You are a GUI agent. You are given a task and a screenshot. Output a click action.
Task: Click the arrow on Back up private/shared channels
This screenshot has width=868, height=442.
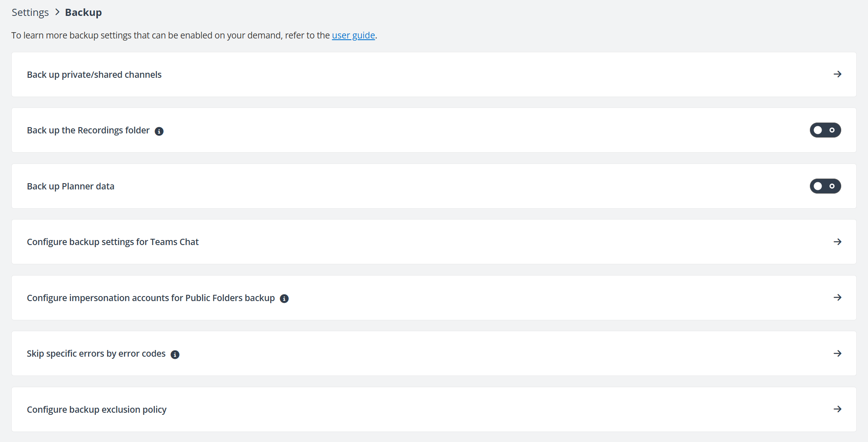coord(838,74)
